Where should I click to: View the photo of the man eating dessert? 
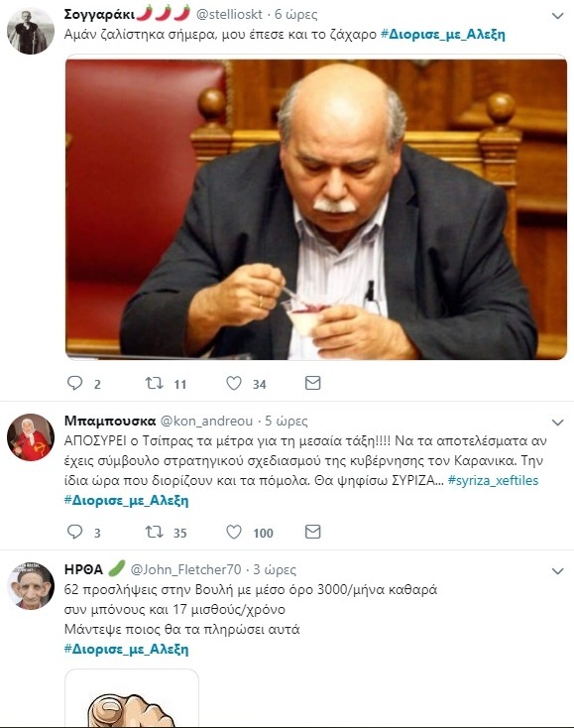coord(316,207)
